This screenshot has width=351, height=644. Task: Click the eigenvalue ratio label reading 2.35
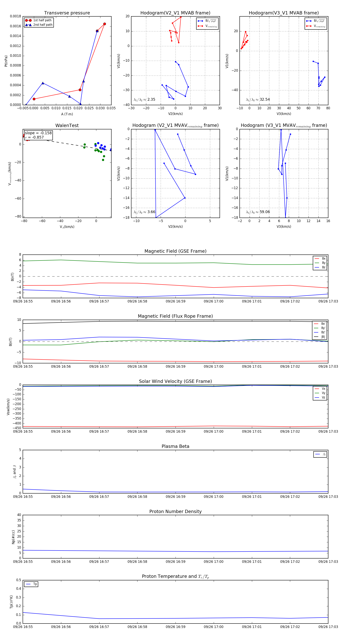point(144,100)
